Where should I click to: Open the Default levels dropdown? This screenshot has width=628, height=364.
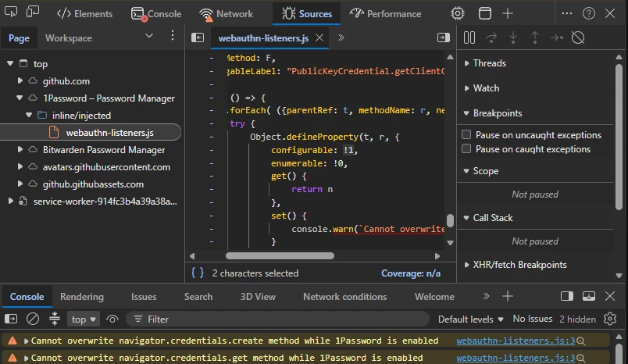470,319
